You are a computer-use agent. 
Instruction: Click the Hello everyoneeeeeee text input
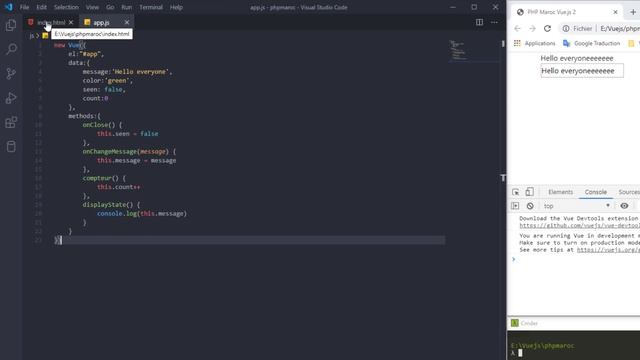point(582,71)
